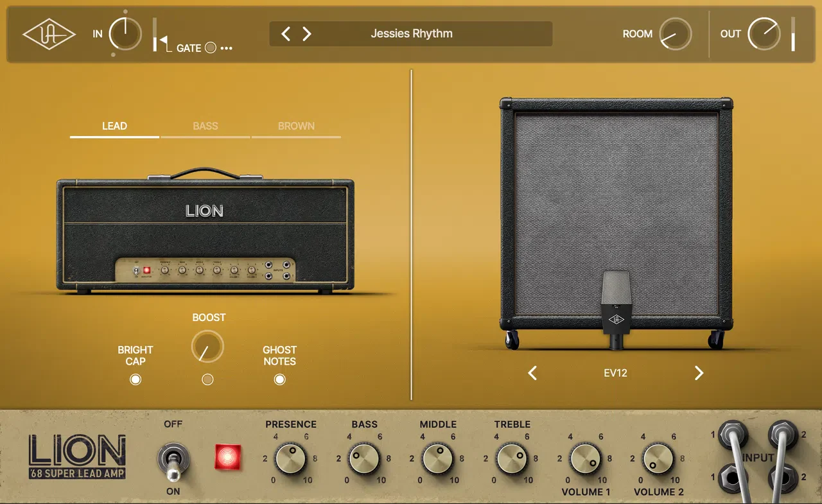
Task: Go back to the previous preset
Action: click(285, 34)
